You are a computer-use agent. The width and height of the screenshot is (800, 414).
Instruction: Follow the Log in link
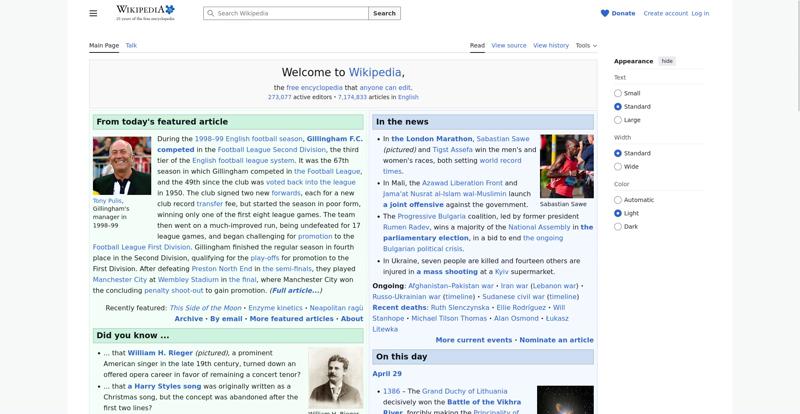[700, 13]
